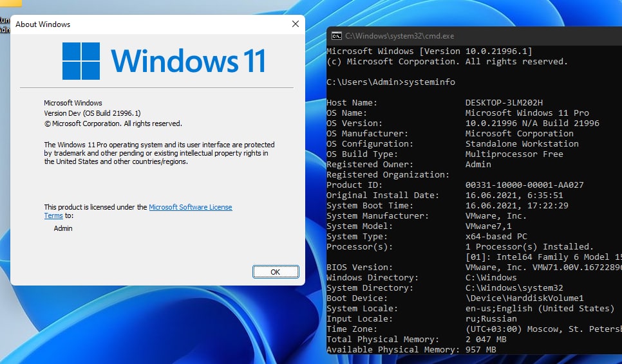Open the Microsoft Software License link
The height and width of the screenshot is (364, 622).
point(191,207)
